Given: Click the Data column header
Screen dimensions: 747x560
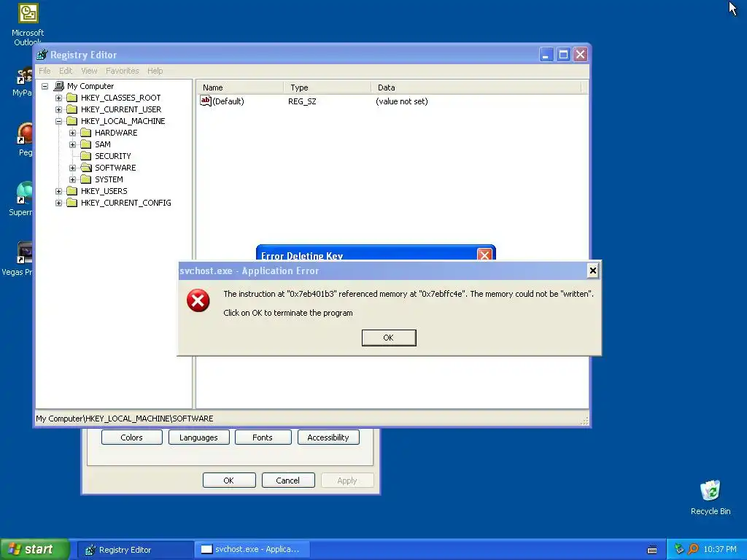Looking at the screenshot, I should (x=476, y=87).
